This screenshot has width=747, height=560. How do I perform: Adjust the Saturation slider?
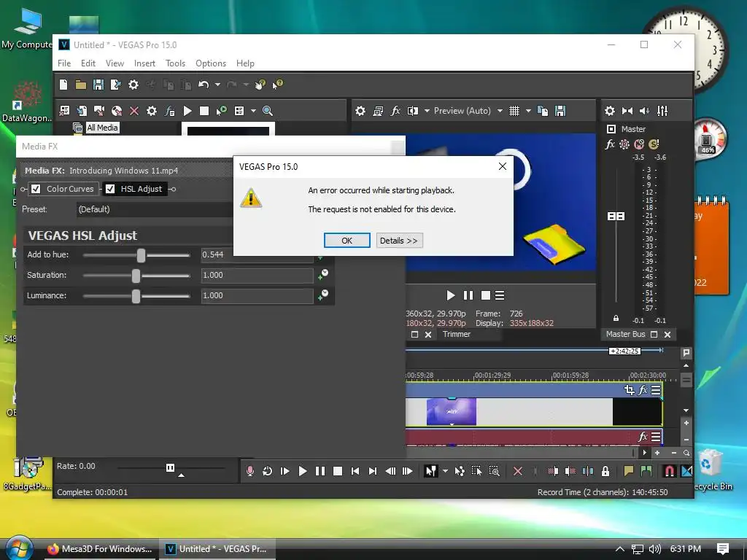pos(136,276)
